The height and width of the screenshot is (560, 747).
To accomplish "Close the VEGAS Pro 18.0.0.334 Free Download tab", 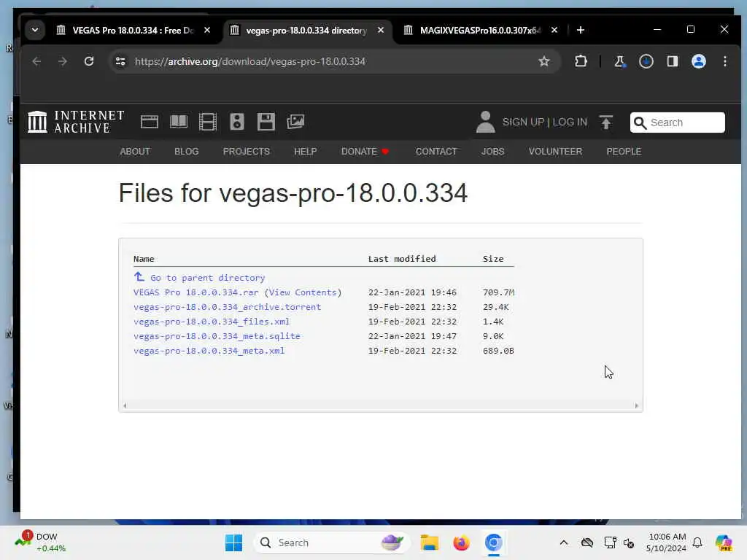I will tap(206, 30).
